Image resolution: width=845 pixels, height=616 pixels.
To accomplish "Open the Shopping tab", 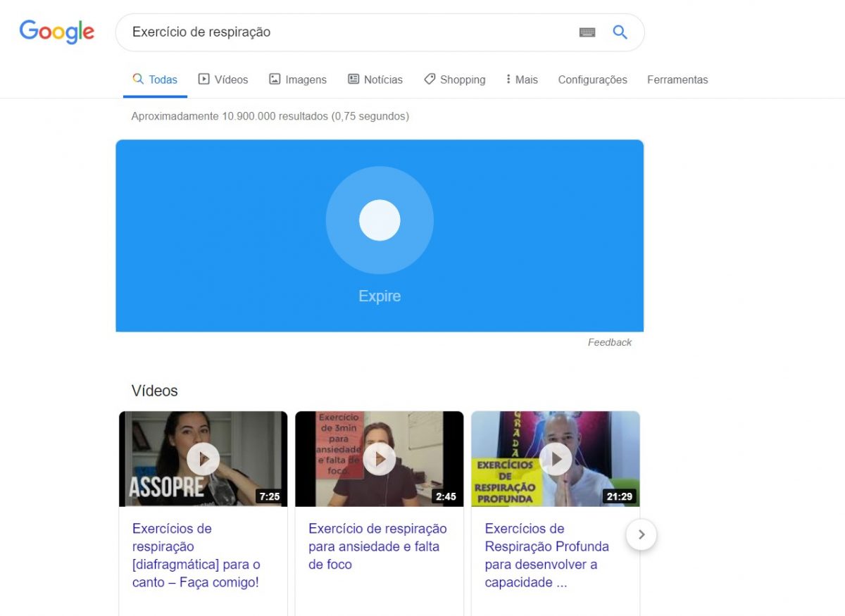I will [455, 80].
